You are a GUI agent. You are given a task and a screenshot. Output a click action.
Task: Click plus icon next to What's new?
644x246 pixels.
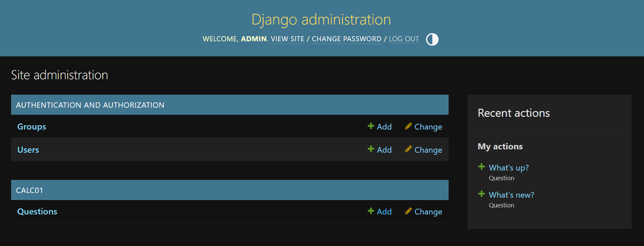(x=481, y=194)
